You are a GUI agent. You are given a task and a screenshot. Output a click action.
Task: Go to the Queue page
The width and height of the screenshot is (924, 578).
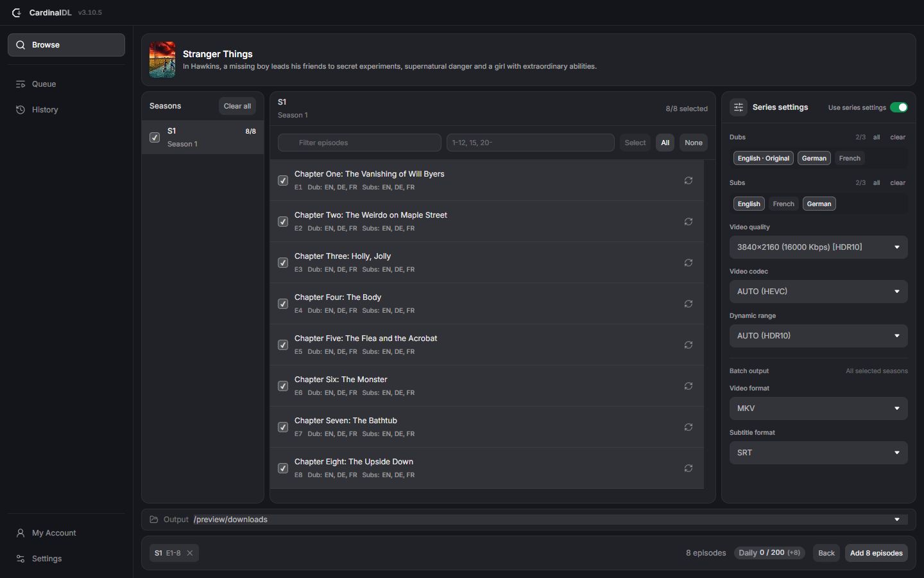click(x=66, y=84)
